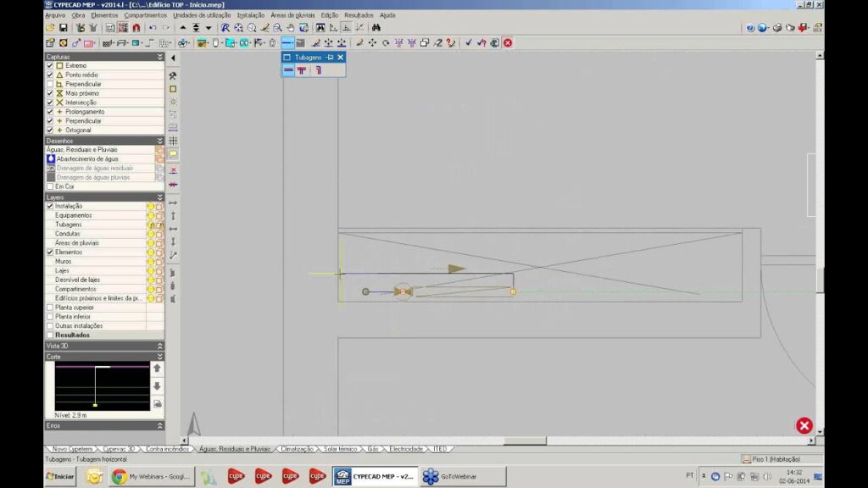Select horizontal pipe tool in Tubagens panel
This screenshot has height=488, width=868.
click(288, 71)
